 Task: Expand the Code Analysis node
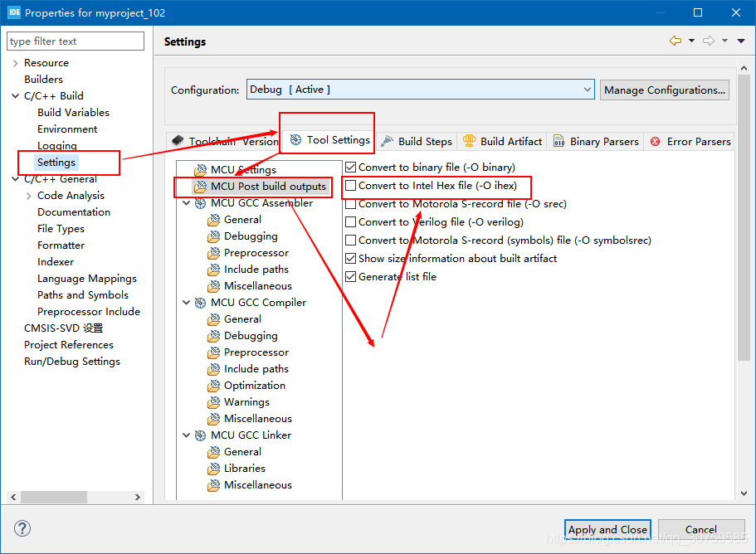pos(29,196)
